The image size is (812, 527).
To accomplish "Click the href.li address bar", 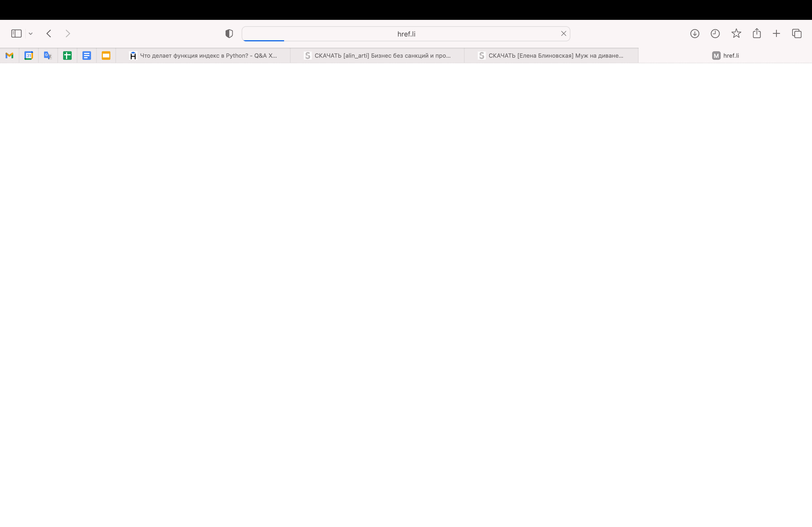I will pos(406,34).
